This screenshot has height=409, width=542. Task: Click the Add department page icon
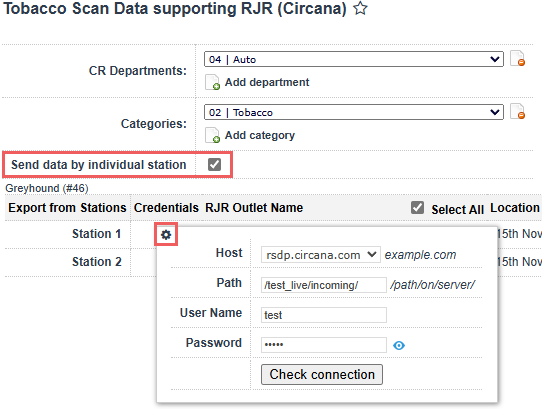[x=213, y=82]
